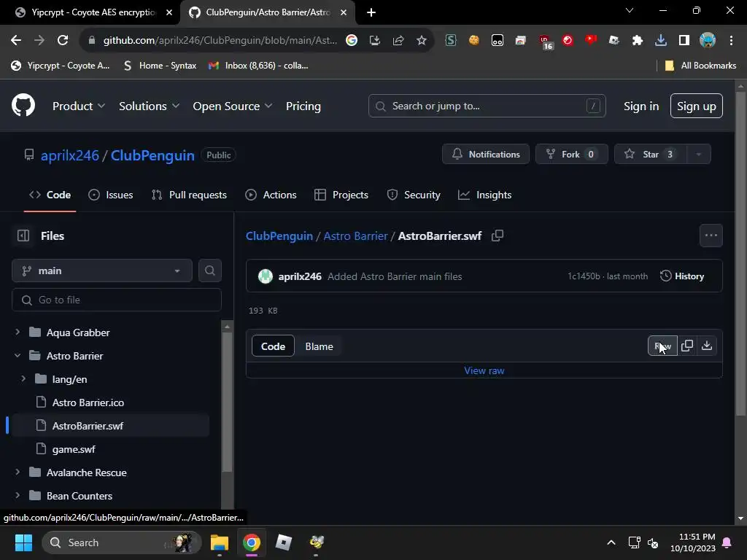The width and height of the screenshot is (747, 560).
Task: Switch to Blame view
Action: (x=320, y=346)
